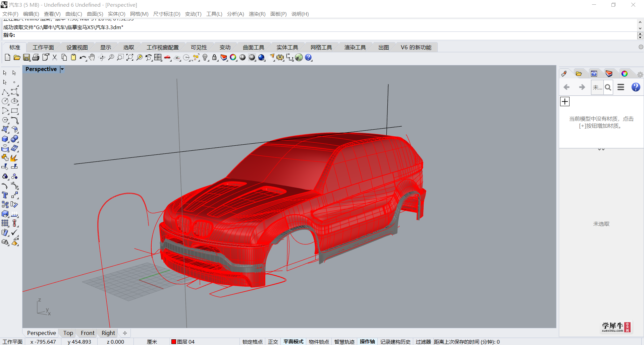
Task: Open Options via the gear cog icon
Action: 280,58
